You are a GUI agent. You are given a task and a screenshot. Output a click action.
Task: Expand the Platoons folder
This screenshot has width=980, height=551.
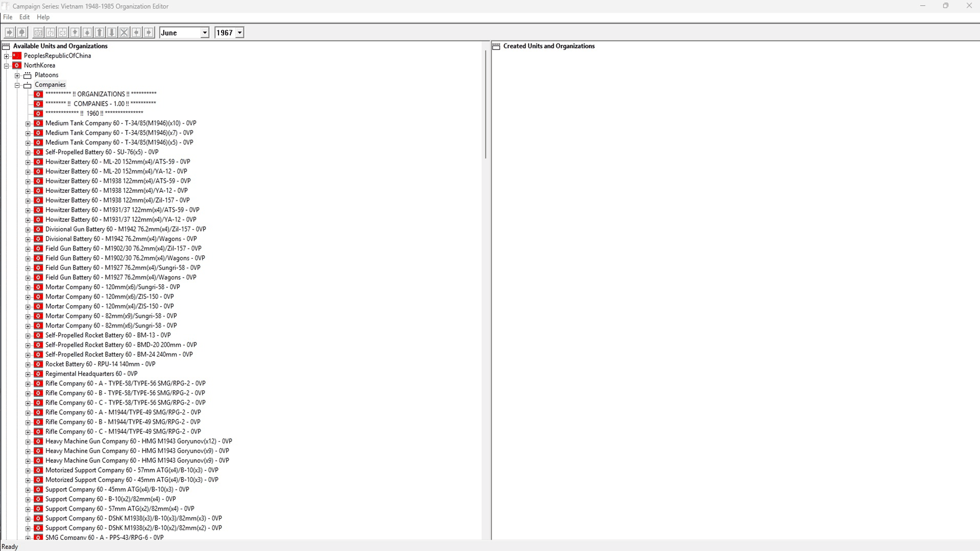click(x=17, y=76)
